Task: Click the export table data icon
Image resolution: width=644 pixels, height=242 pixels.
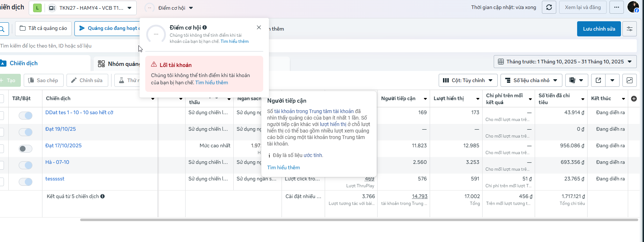Action: 598,80
